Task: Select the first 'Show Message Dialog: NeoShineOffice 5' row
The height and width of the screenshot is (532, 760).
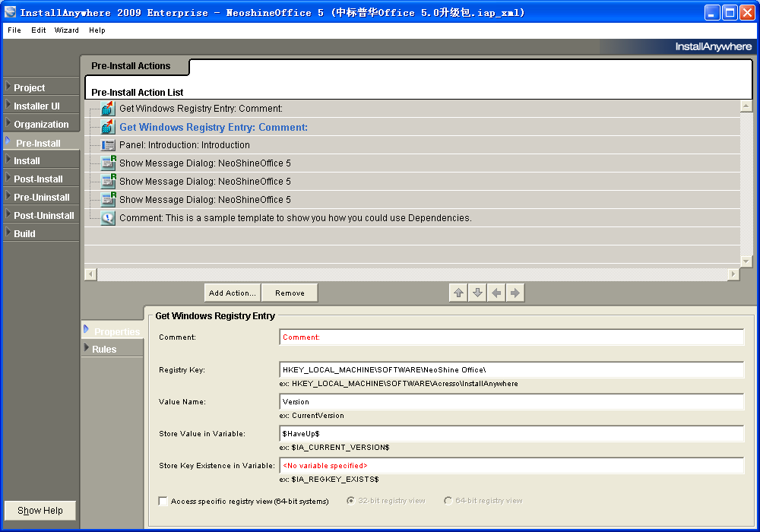Action: coord(412,163)
